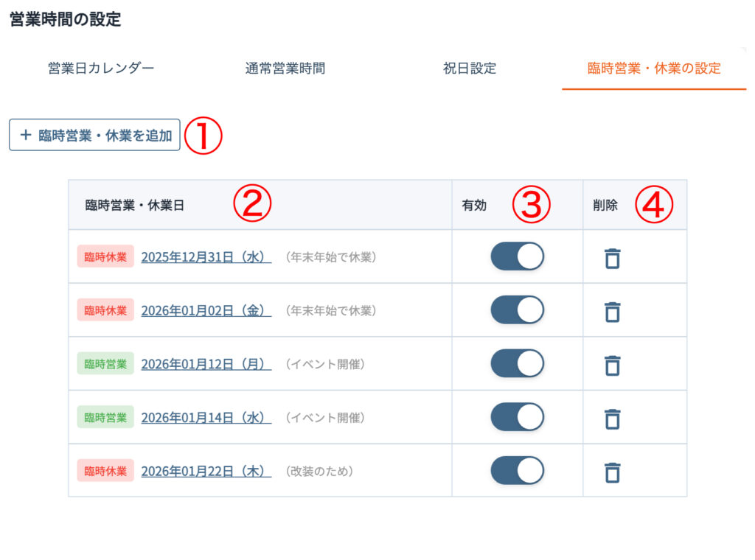
Task: Trash the 2026年01月22日 renovation closure
Action: 612,472
